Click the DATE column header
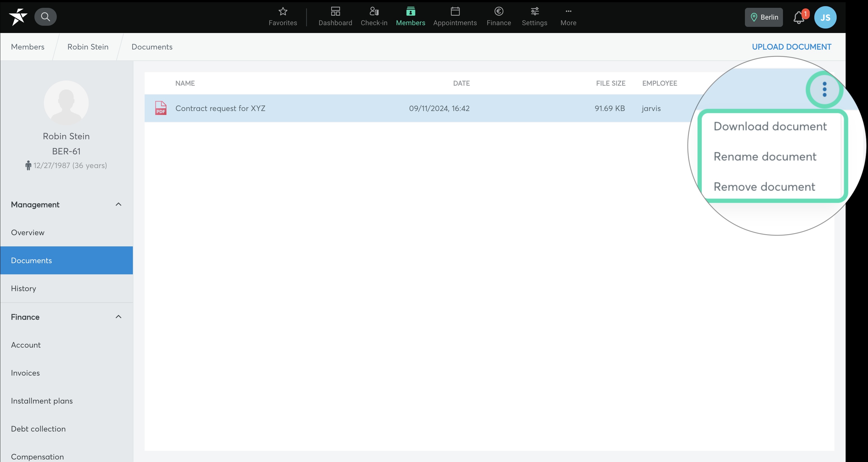This screenshot has height=462, width=868. tap(461, 83)
